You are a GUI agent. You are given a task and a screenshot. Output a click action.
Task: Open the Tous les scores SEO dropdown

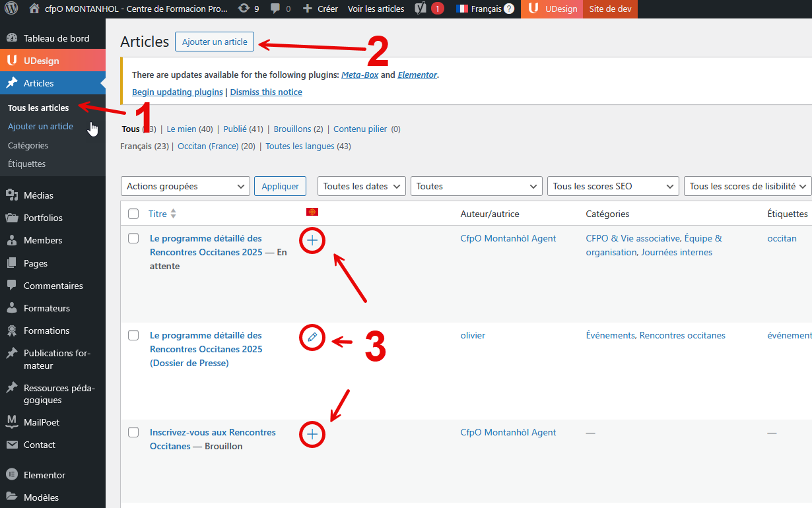(x=613, y=186)
